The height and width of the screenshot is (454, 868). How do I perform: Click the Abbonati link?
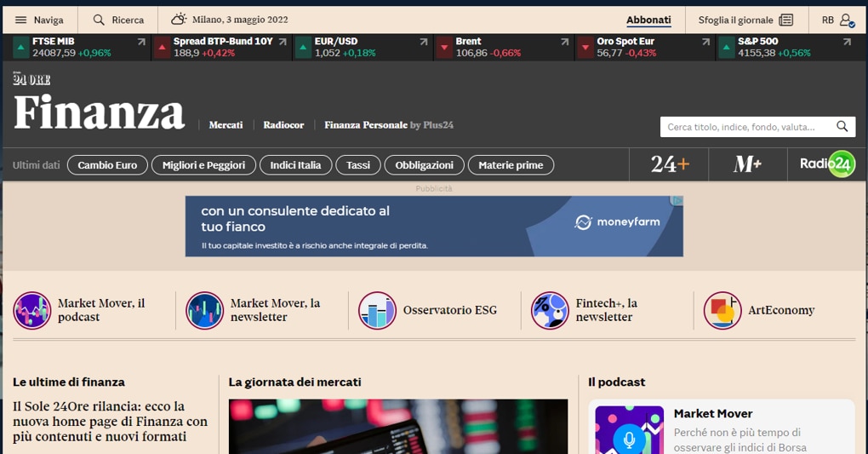tap(648, 20)
